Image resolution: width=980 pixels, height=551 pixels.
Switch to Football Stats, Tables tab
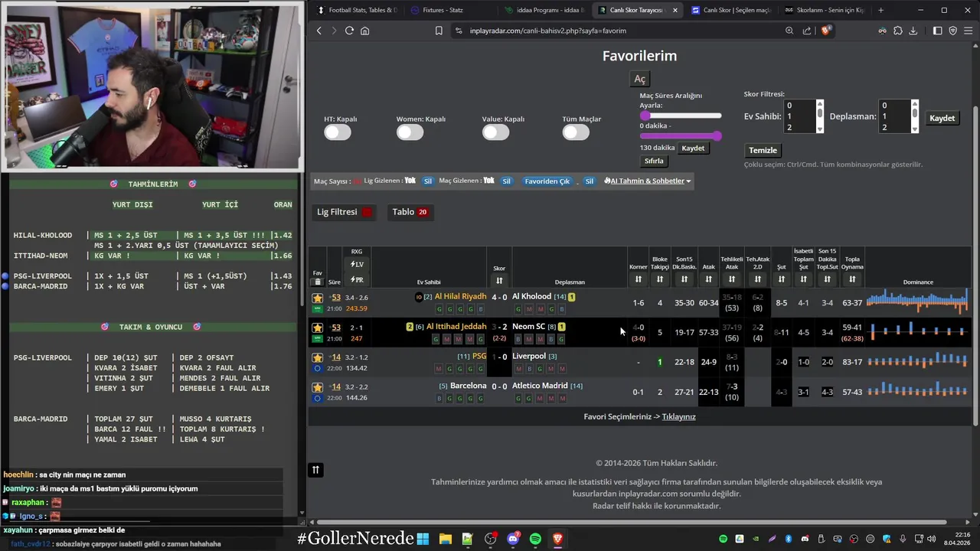pos(356,10)
